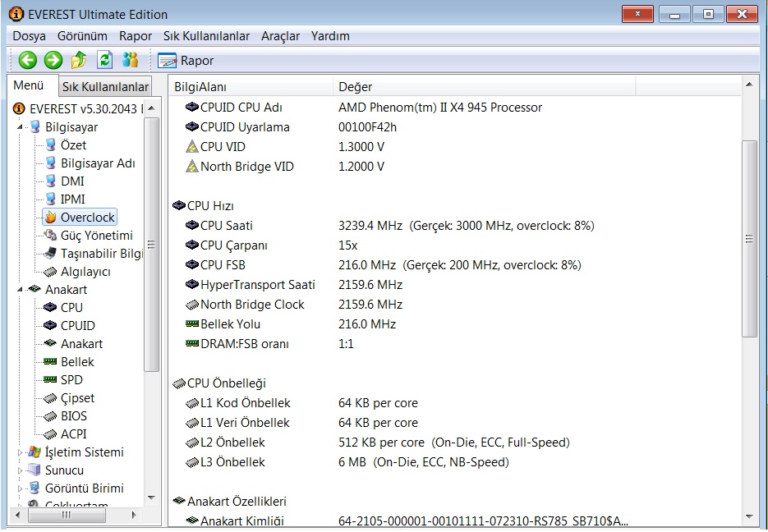Click the Up folder level icon
Image resolution: width=768 pixels, height=532 pixels.
pyautogui.click(x=79, y=60)
